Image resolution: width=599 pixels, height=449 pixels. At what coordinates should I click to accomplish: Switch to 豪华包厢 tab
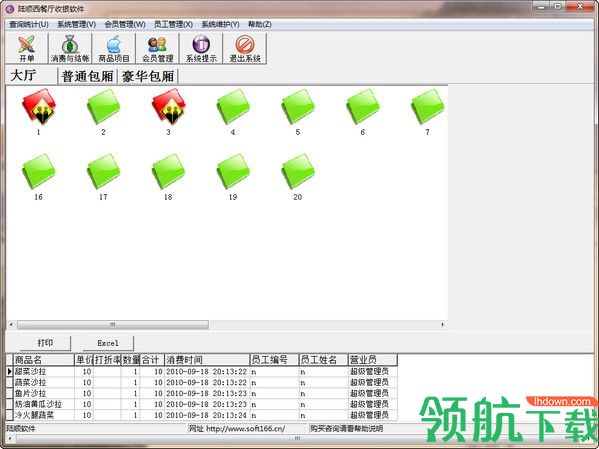click(148, 76)
